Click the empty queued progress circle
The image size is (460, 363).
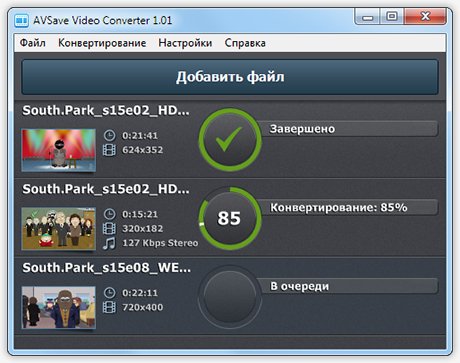(230, 297)
